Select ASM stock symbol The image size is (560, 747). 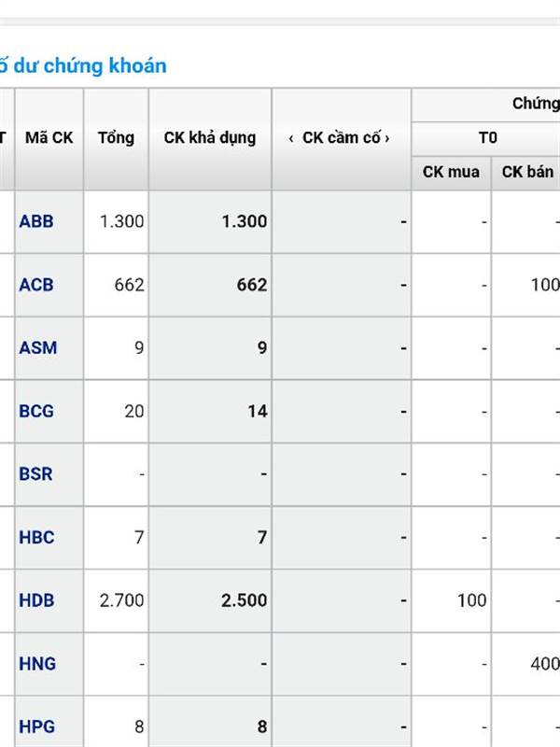point(37,347)
